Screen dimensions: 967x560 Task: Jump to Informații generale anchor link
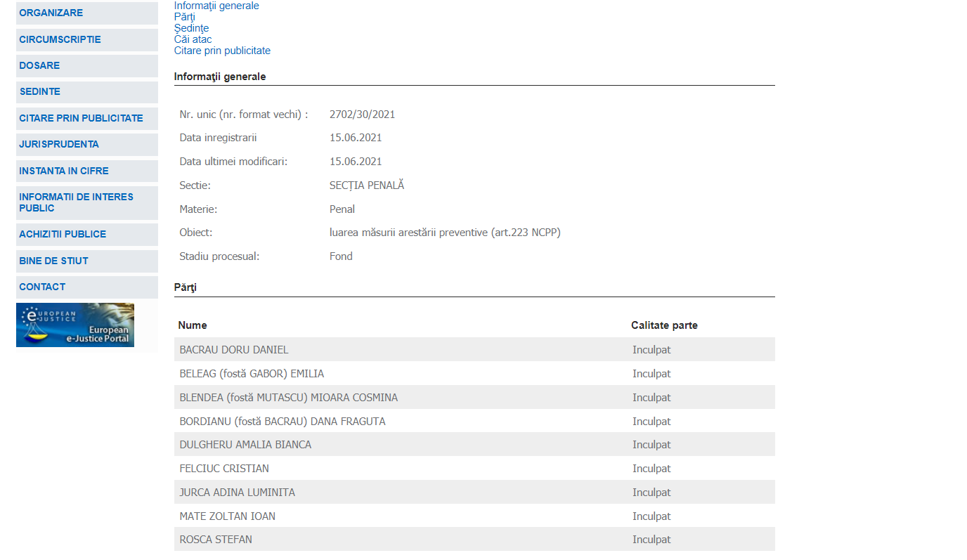click(216, 6)
